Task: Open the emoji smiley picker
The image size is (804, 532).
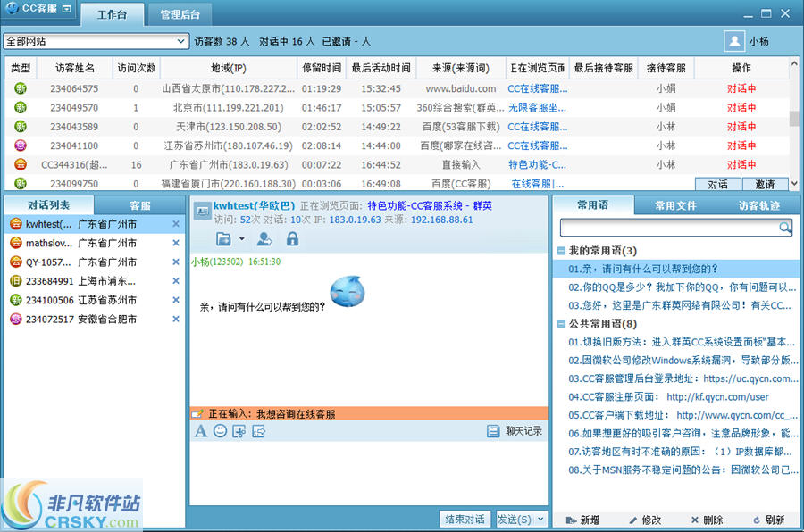Action: click(x=220, y=431)
